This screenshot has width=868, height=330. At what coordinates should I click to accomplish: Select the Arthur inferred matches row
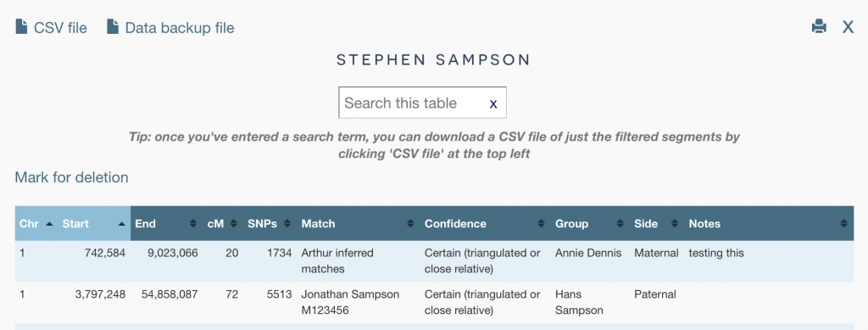(x=434, y=261)
